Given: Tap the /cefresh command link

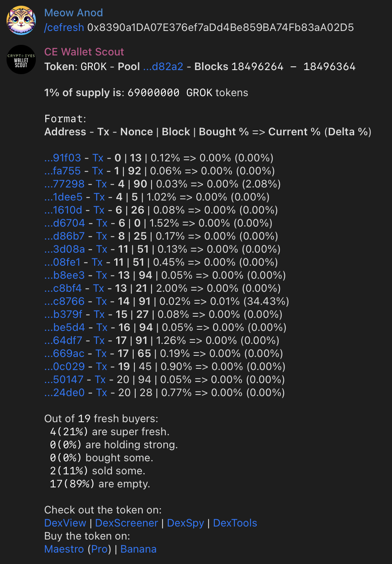Looking at the screenshot, I should (64, 28).
